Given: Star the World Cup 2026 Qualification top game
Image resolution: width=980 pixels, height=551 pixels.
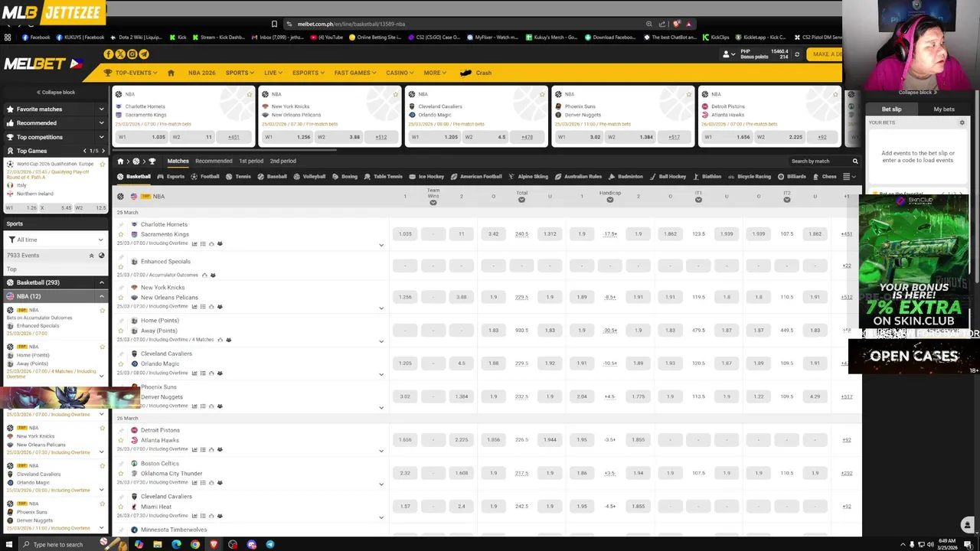Looking at the screenshot, I should coord(102,164).
